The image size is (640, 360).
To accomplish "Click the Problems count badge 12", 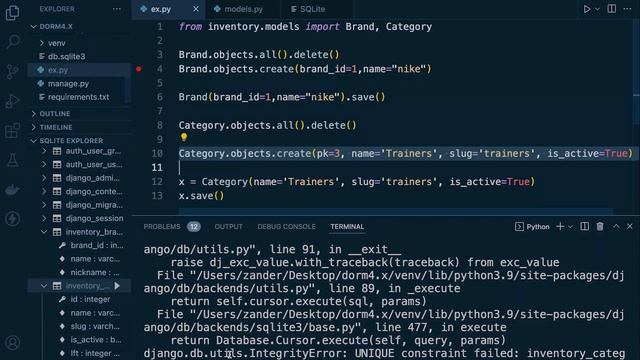I will click(193, 227).
